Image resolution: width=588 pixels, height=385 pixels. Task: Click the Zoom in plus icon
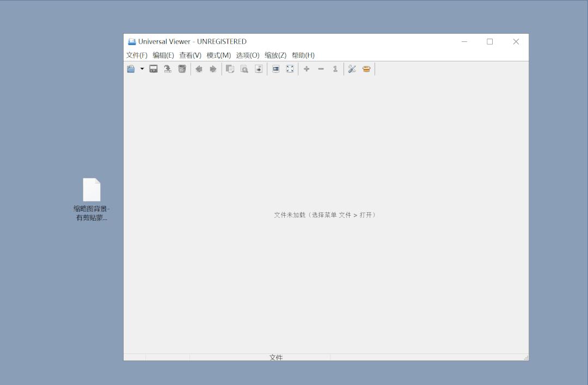[307, 69]
